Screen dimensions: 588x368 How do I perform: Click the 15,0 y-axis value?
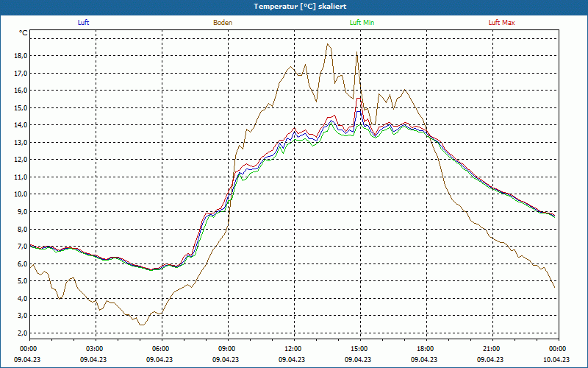[x=21, y=107]
